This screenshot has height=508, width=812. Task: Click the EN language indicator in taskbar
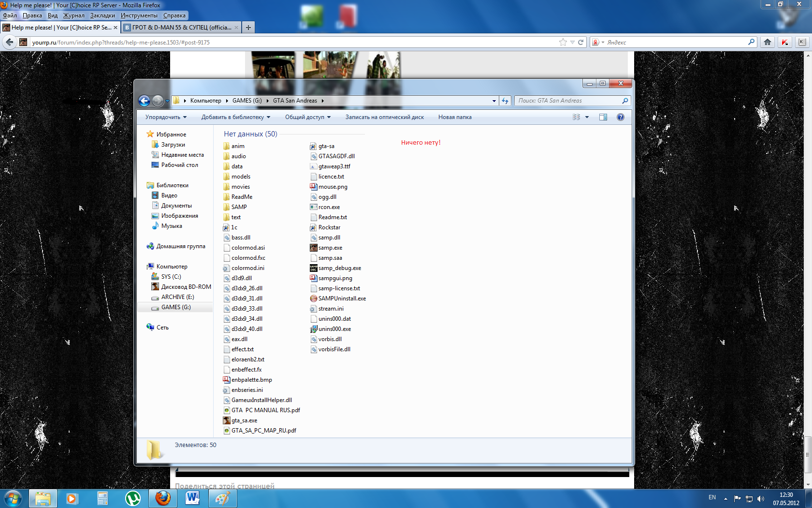712,497
